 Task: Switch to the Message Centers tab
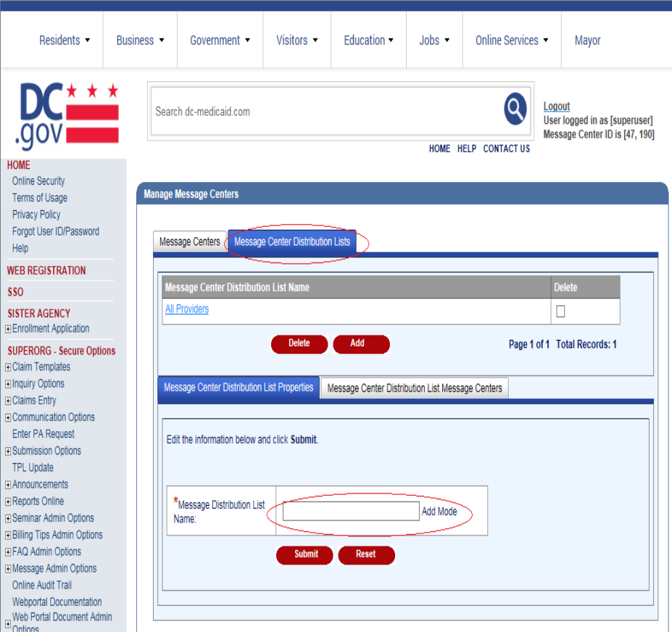click(x=190, y=242)
